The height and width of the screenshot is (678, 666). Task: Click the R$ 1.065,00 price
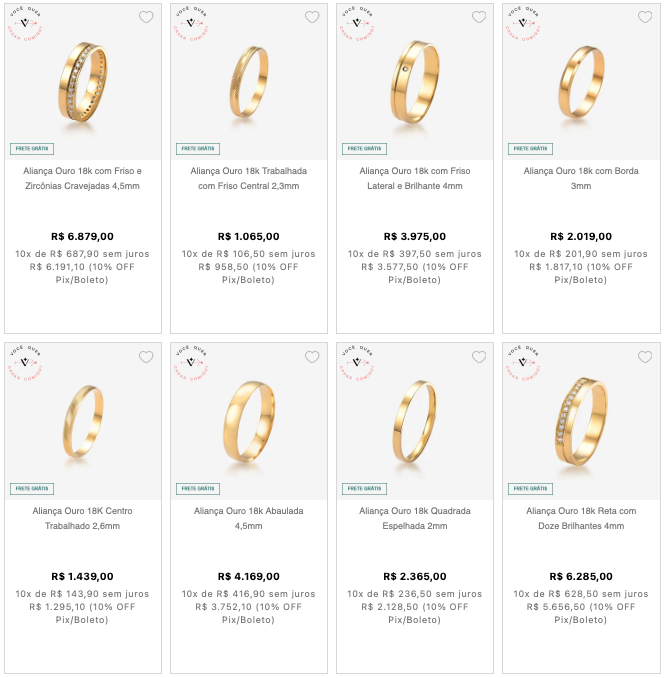tap(249, 237)
